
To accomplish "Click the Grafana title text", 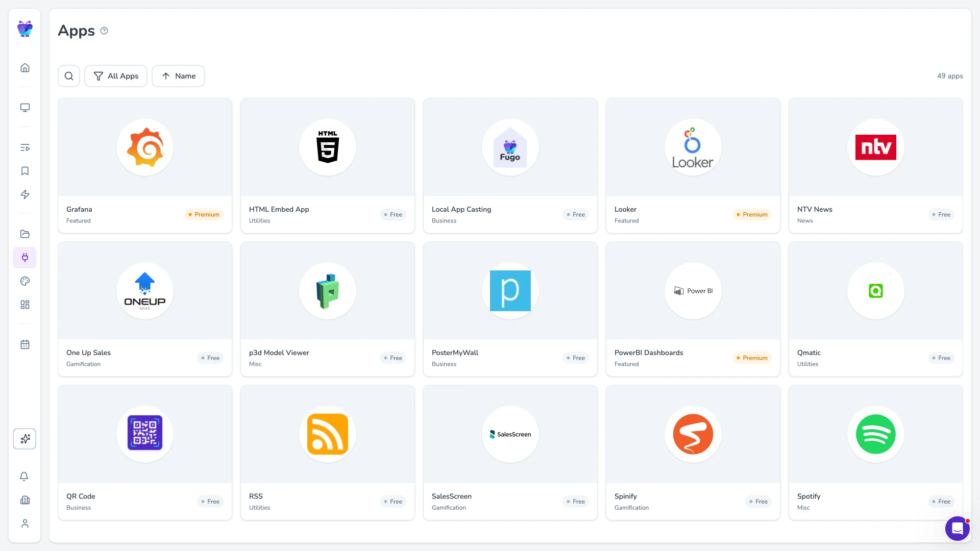I will click(79, 209).
